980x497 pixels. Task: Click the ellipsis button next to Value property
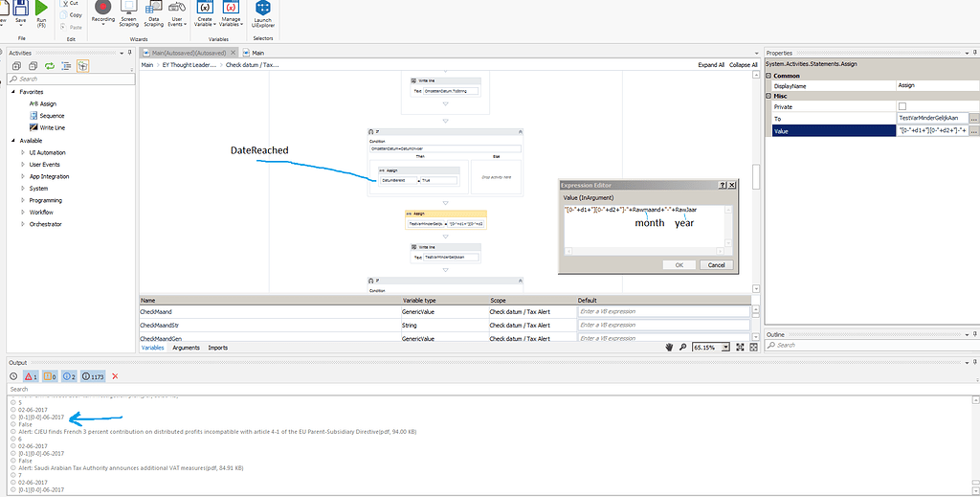point(973,130)
